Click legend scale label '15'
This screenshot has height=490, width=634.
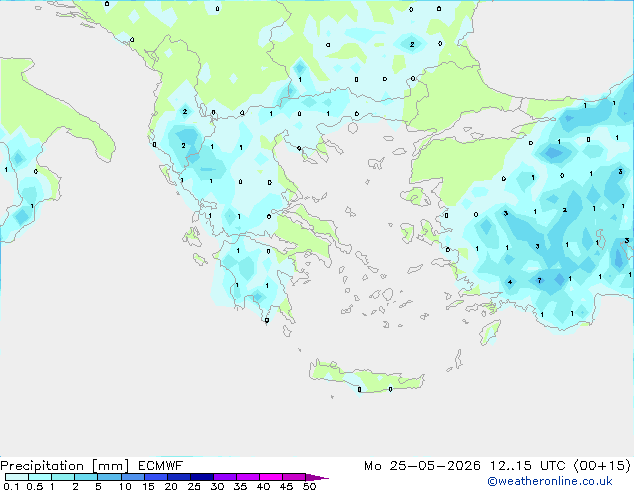pos(148,486)
